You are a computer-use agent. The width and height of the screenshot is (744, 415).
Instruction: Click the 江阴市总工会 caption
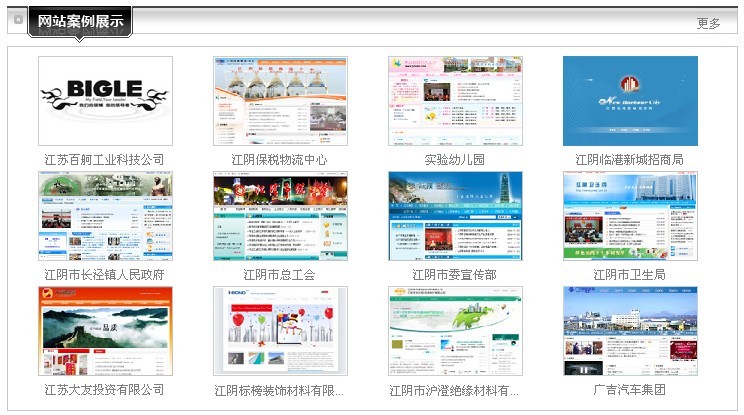coord(279,275)
